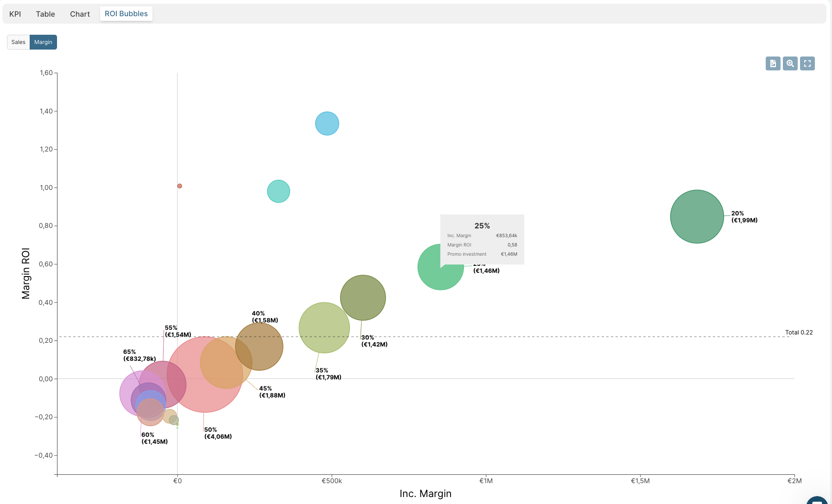The image size is (832, 504).
Task: Click the teal bubble near Margin ROI 1,00
Action: tap(278, 191)
